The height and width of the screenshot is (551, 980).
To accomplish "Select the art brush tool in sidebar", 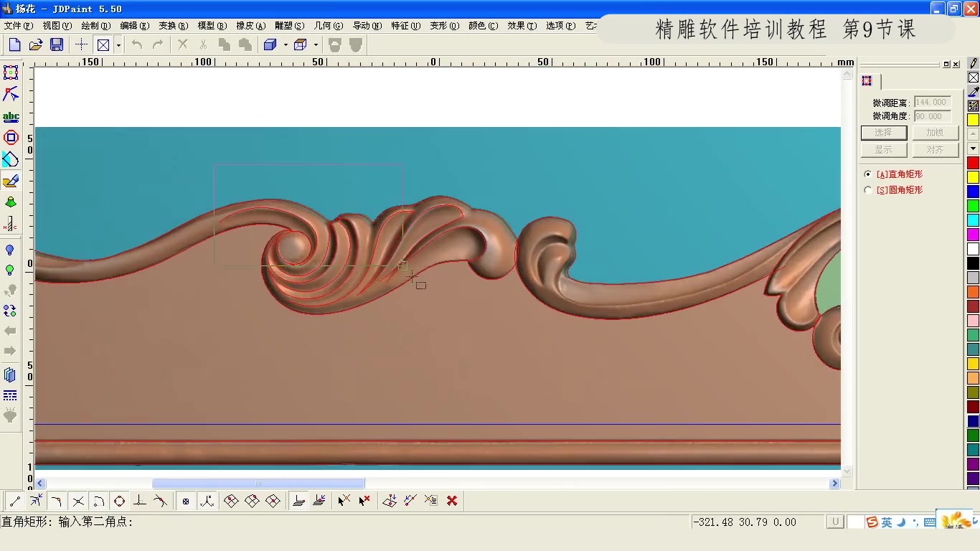I will [11, 182].
